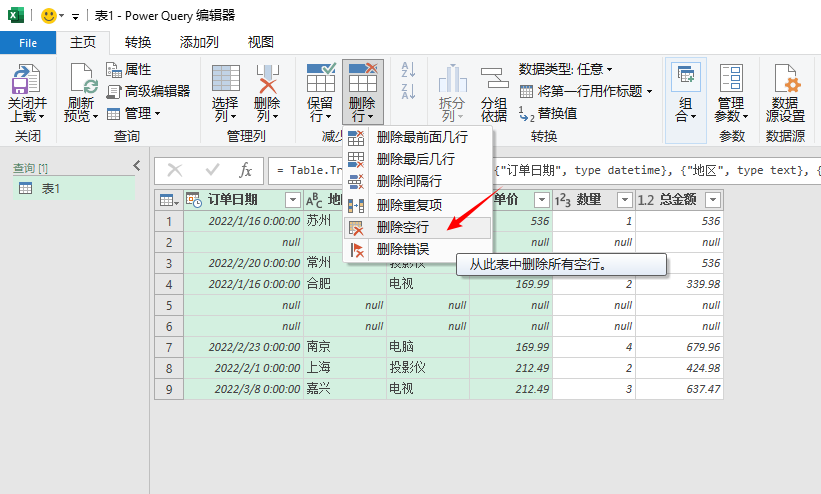Select Remove Blank Rows (删除空行)
Image resolution: width=821 pixels, height=494 pixels.
coord(418,227)
